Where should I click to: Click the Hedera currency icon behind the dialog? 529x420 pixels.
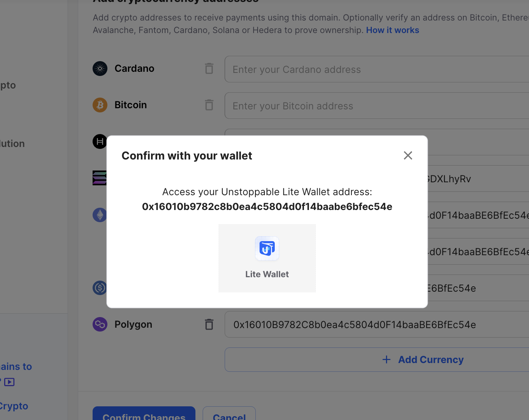point(99,141)
